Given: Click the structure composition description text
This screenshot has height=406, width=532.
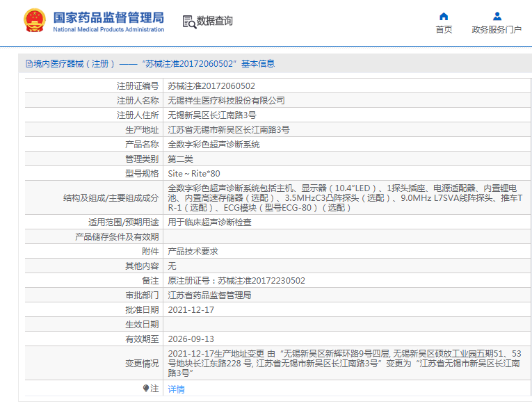Looking at the screenshot, I should pos(346,197).
